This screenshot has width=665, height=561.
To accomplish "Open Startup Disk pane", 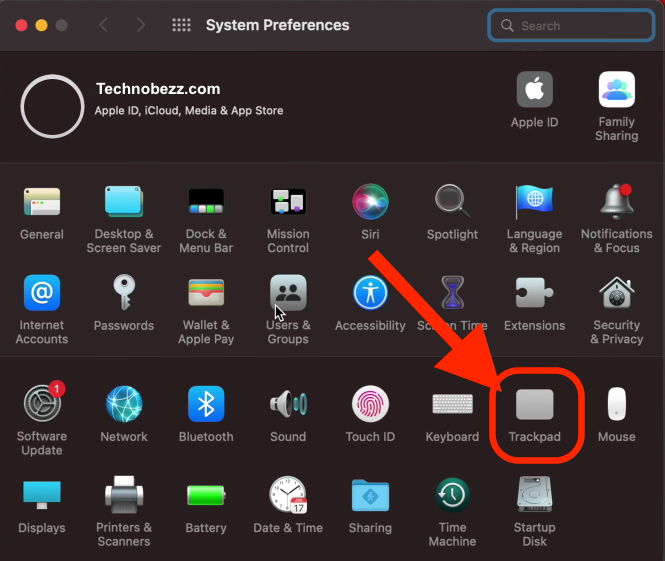I will click(x=534, y=495).
